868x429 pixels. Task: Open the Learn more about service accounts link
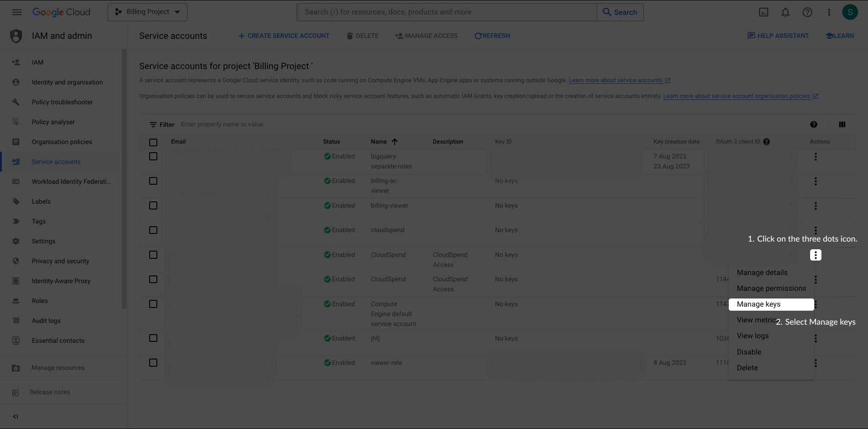point(617,80)
